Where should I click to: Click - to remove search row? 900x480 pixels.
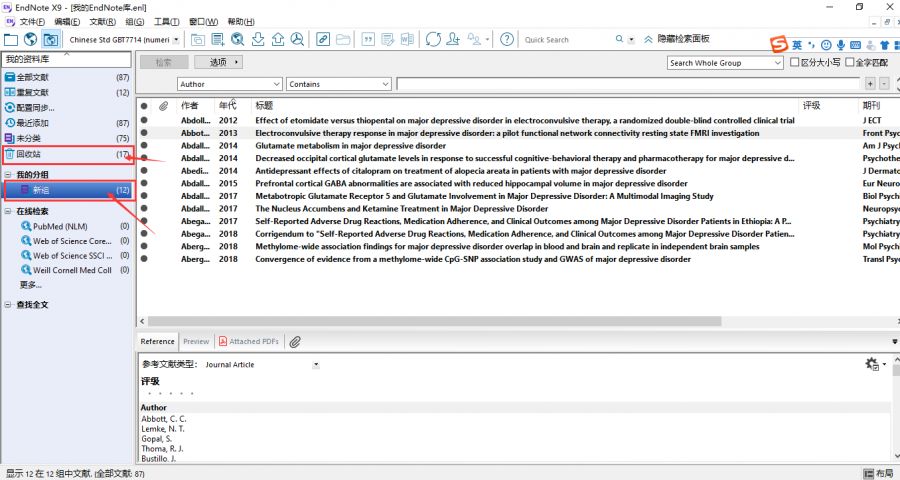tap(885, 84)
